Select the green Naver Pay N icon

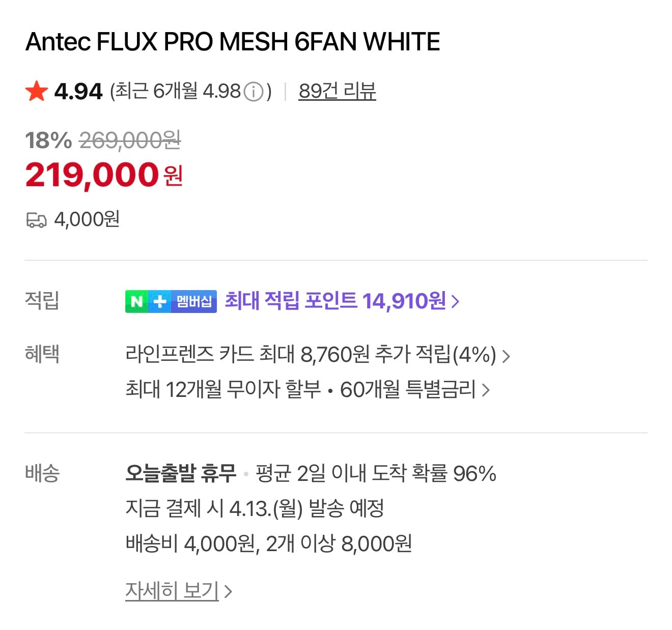point(135,301)
